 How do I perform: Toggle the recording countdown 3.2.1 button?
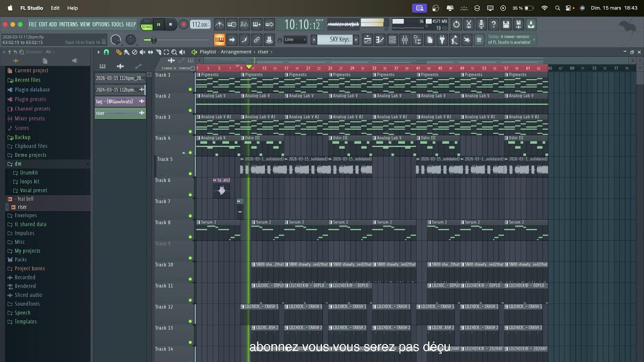pyautogui.click(x=245, y=24)
